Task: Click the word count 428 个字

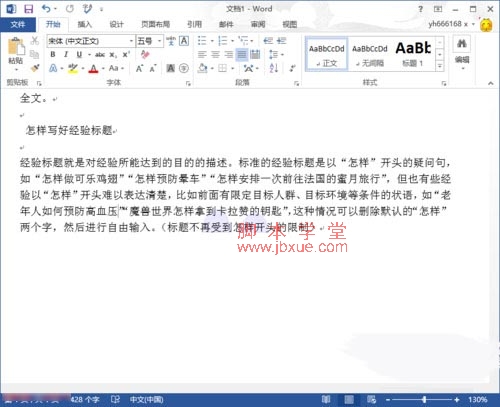Action: tap(85, 399)
